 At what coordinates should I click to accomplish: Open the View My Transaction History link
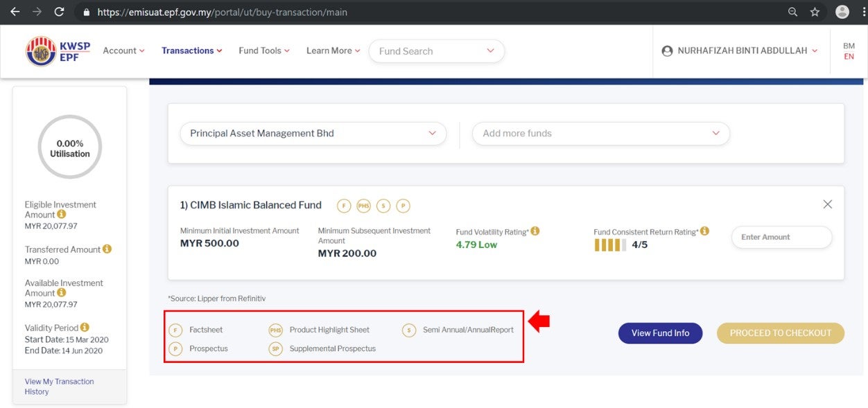click(60, 387)
